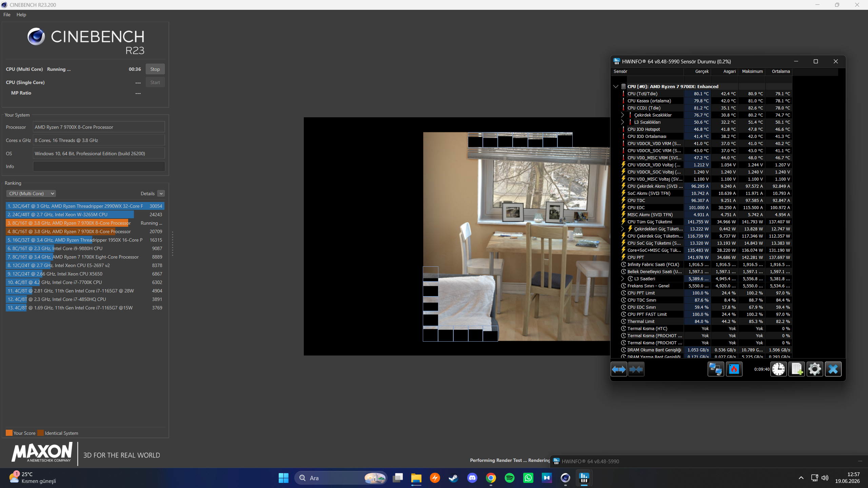Expand the Çekirdek Sıcaklıklar sensor row
The image size is (868, 488).
click(x=623, y=115)
